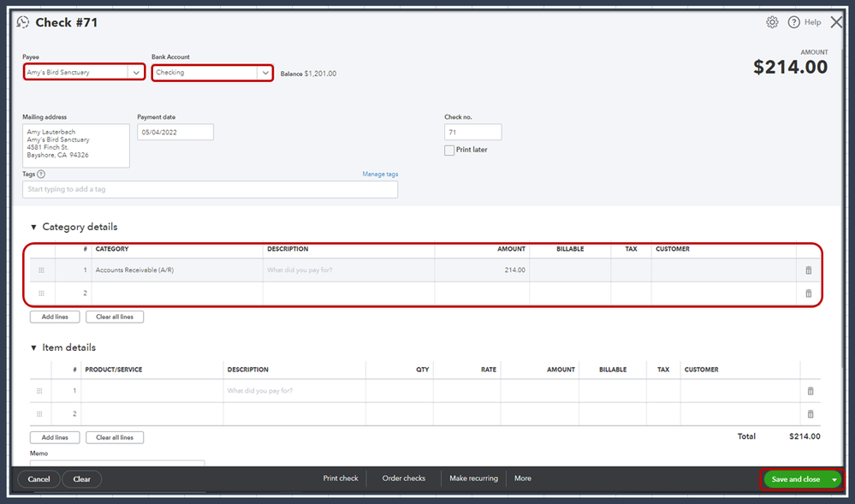
Task: Click Clear all lines under Category details
Action: 115,317
